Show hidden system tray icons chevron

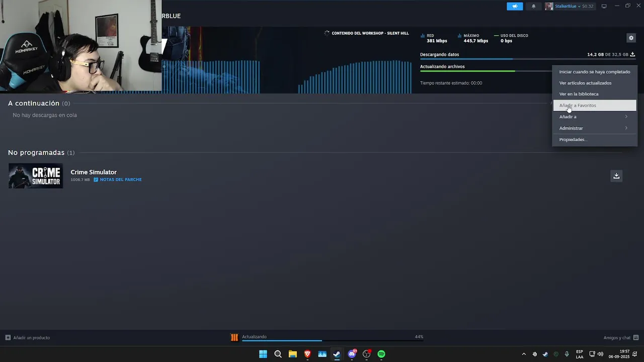coord(524,354)
